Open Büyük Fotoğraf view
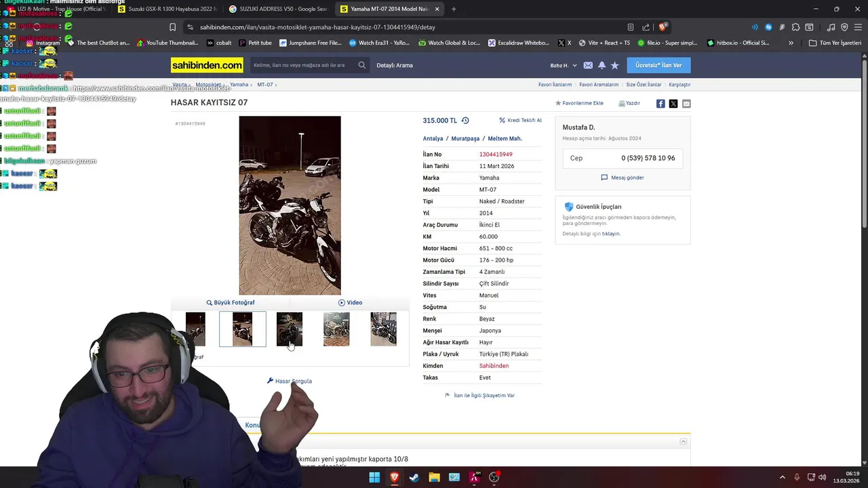Screen dimensions: 868x488 (231, 302)
